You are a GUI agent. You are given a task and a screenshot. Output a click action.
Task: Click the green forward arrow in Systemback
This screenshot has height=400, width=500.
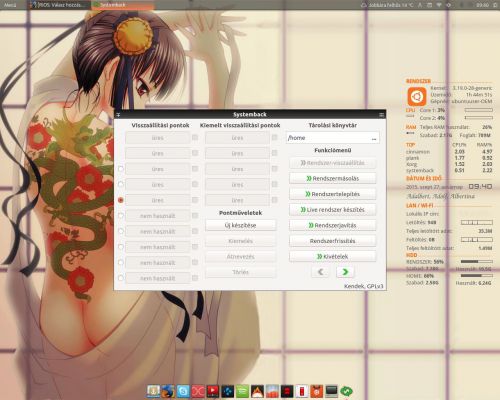click(x=345, y=272)
